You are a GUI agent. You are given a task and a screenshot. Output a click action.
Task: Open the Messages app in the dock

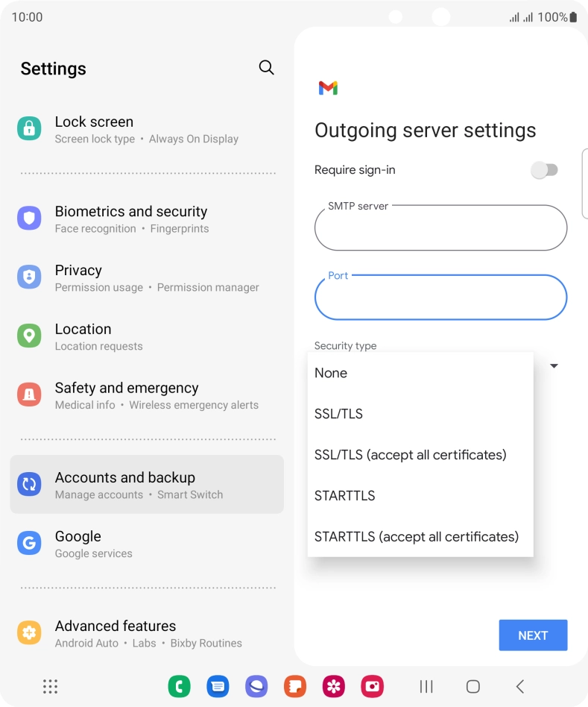point(218,686)
